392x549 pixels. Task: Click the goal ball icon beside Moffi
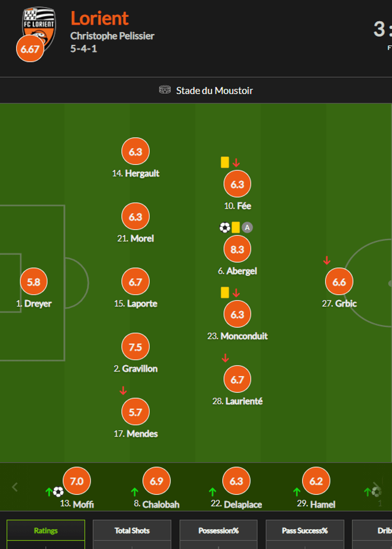pyautogui.click(x=58, y=491)
